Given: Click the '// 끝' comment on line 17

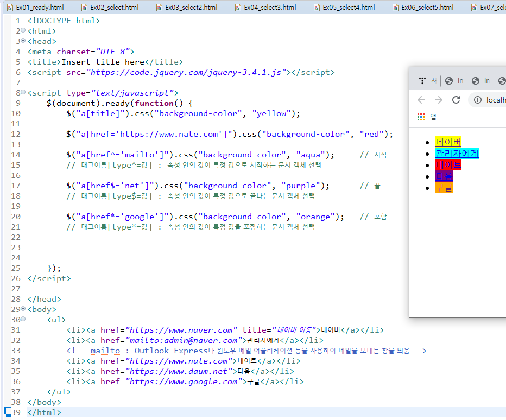Looking at the screenshot, I should coord(370,186).
